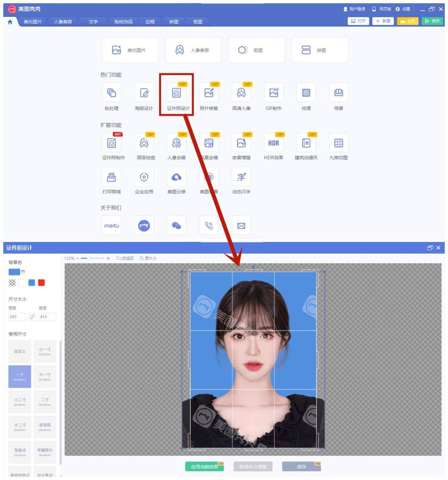Screen dimensions: 448x480
Task: Select the 一寸 size preset
Action: tap(20, 376)
